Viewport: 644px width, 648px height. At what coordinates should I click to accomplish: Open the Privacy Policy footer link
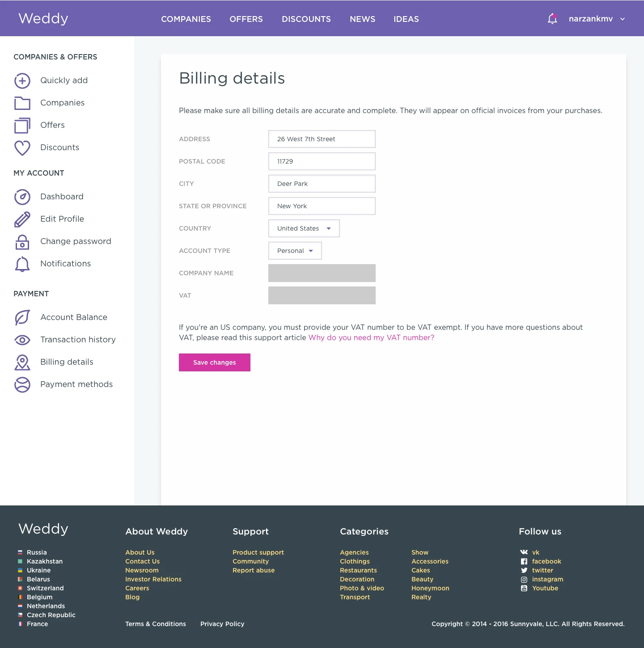pyautogui.click(x=222, y=624)
